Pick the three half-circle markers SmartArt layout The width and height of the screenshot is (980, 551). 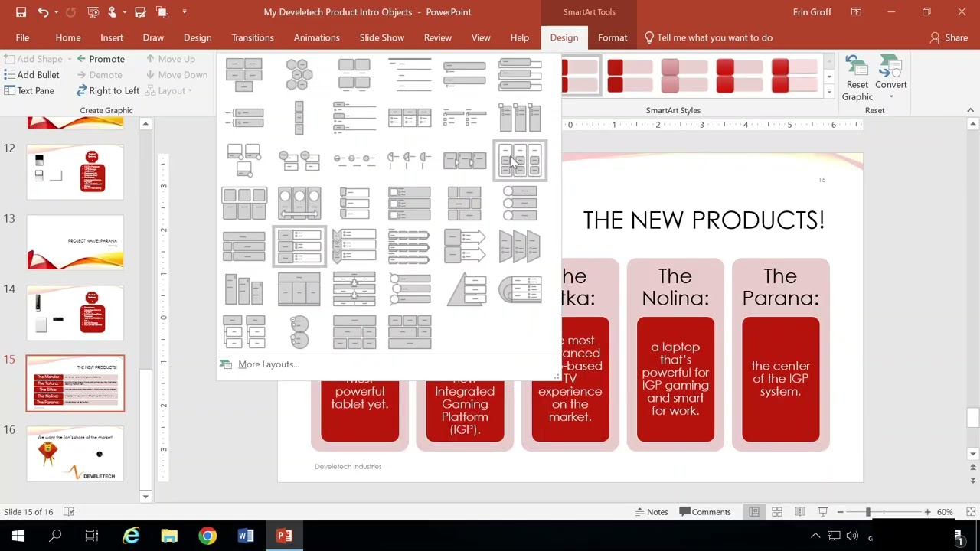click(x=410, y=160)
